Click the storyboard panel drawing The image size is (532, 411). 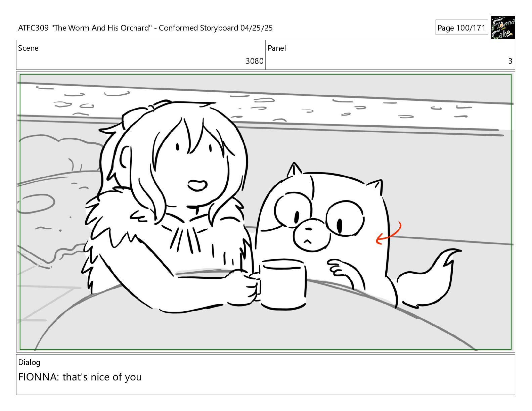coord(266,212)
